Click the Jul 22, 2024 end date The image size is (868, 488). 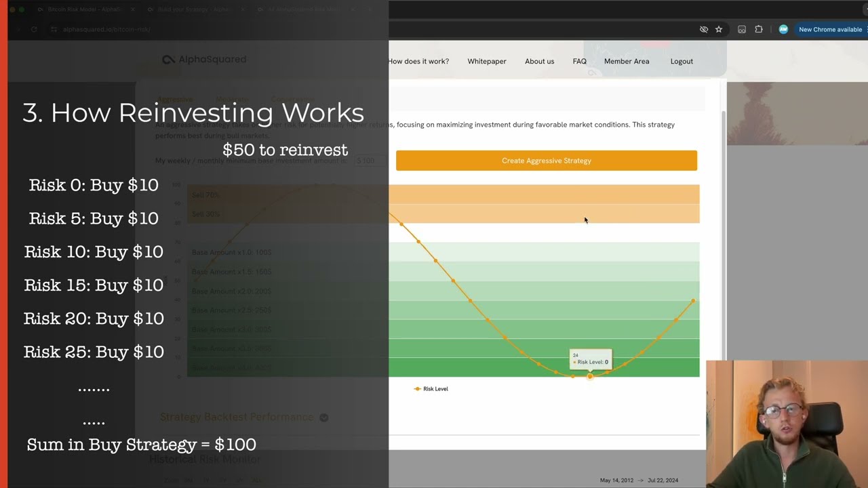663,481
